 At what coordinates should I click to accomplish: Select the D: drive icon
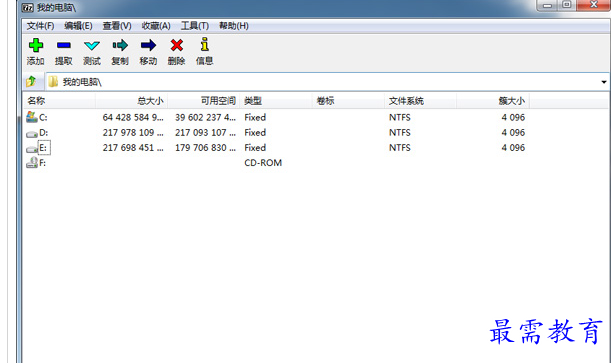[x=32, y=134]
